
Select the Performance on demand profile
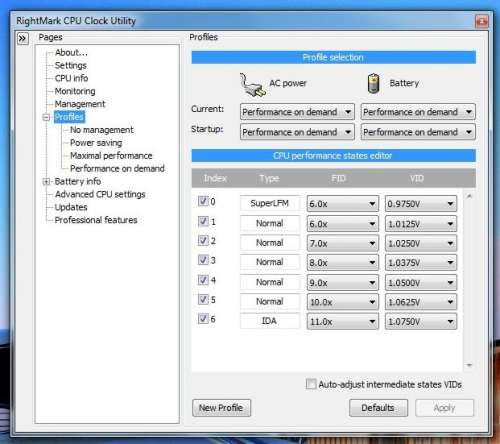tap(117, 168)
